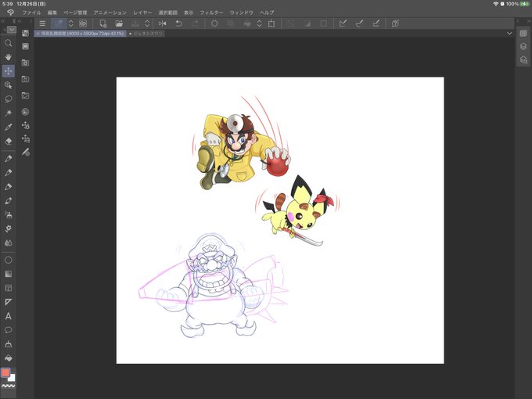The height and width of the screenshot is (399, 532).
Task: Open the Layer property cube icon on right dock
Action: 523,46
